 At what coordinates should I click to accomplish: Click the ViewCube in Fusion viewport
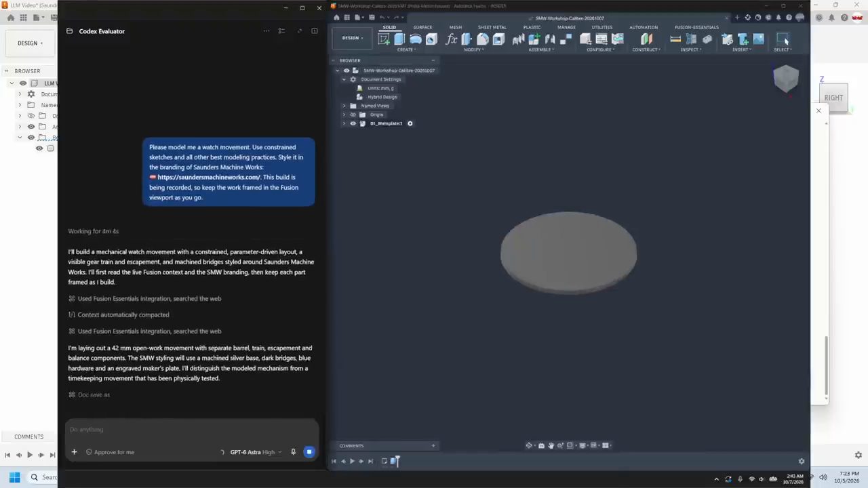(786, 79)
